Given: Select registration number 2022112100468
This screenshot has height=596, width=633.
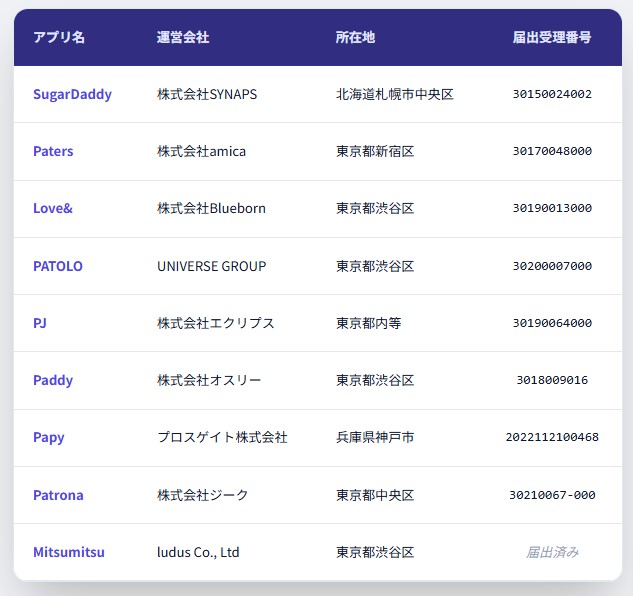Looking at the screenshot, I should [552, 437].
